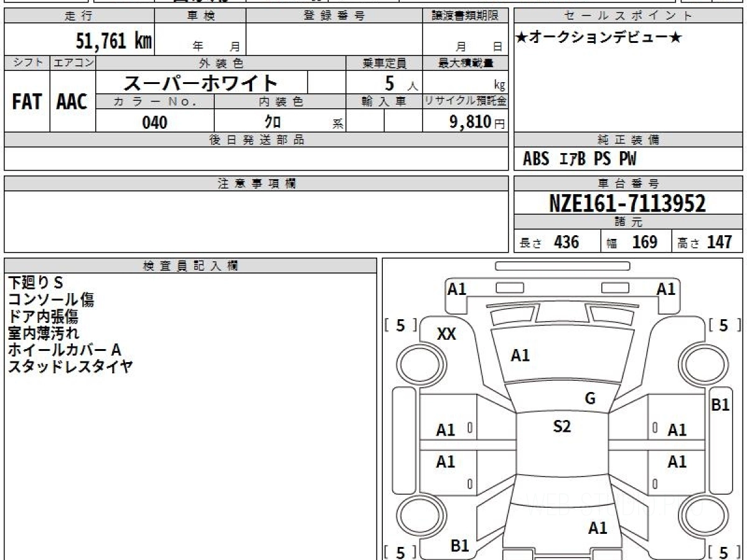Click the 諸元 header
Screen dimensions: 747x560
tap(629, 222)
